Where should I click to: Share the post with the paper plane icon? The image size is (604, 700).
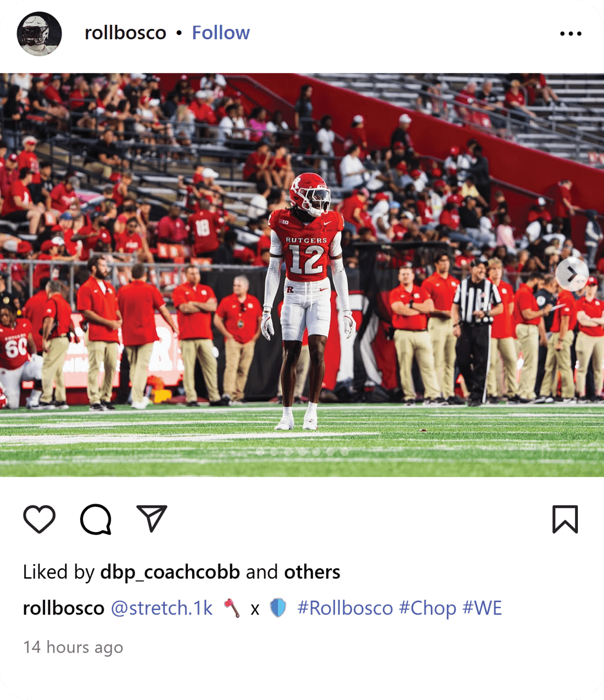click(x=152, y=518)
